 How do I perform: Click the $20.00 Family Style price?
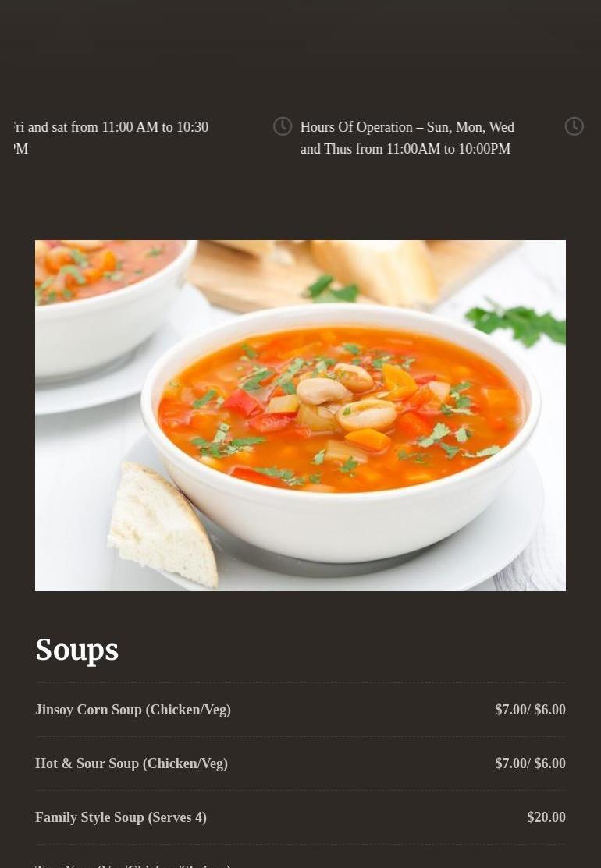pos(546,817)
